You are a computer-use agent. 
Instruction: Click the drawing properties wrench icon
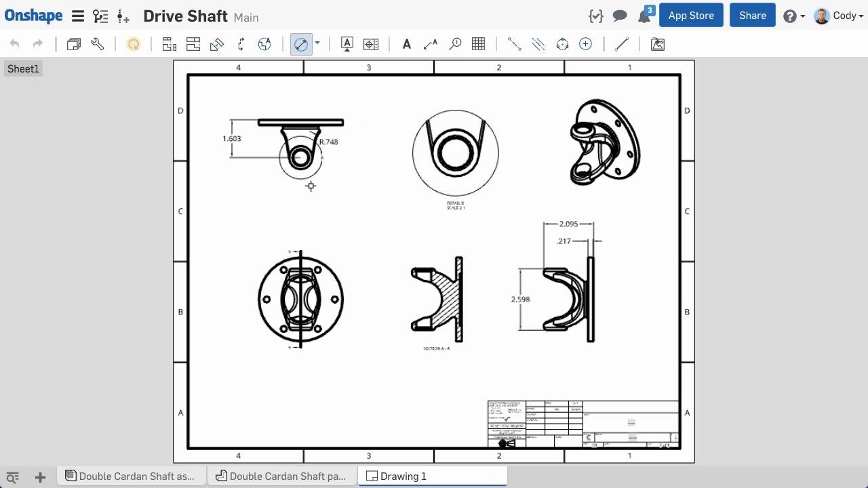[98, 43]
